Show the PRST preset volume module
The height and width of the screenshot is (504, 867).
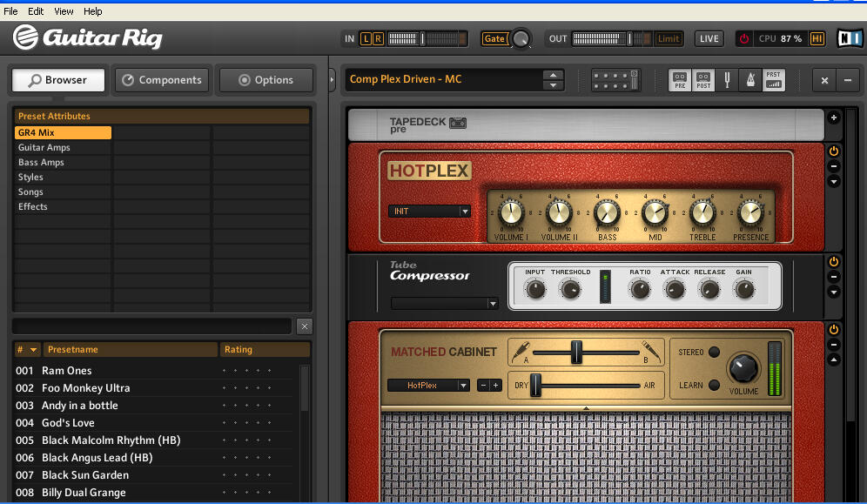774,80
